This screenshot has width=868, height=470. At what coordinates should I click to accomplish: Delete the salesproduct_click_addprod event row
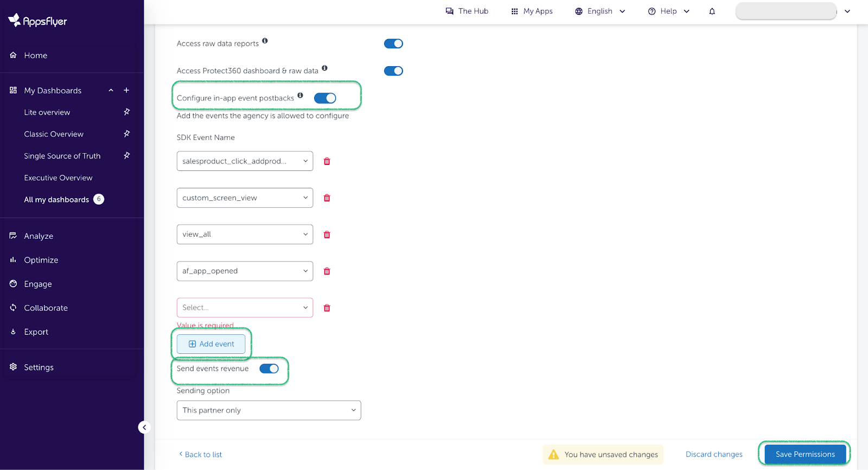click(x=327, y=161)
